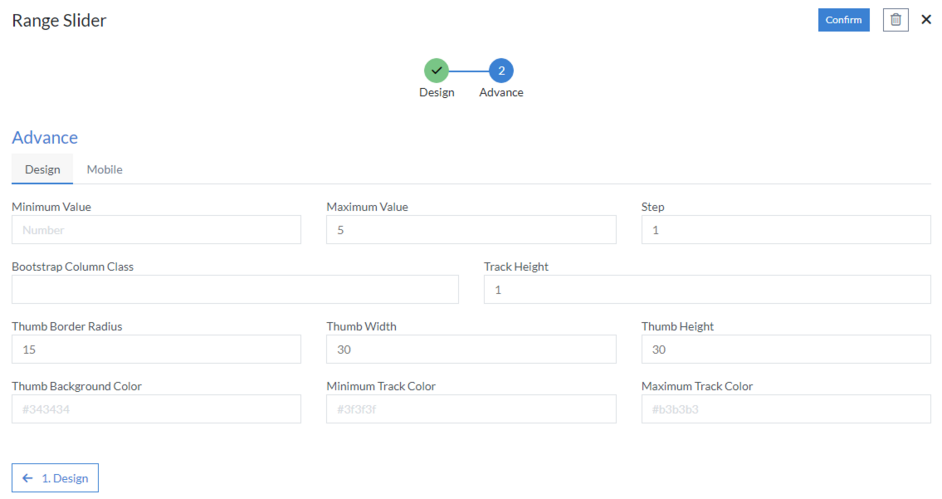Close the Range Slider dialog

[926, 20]
